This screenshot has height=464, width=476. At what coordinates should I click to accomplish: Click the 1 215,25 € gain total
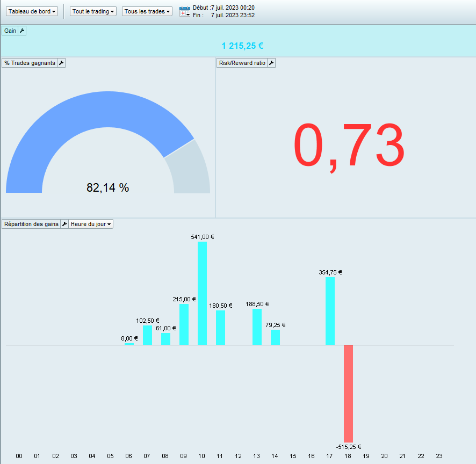click(242, 46)
